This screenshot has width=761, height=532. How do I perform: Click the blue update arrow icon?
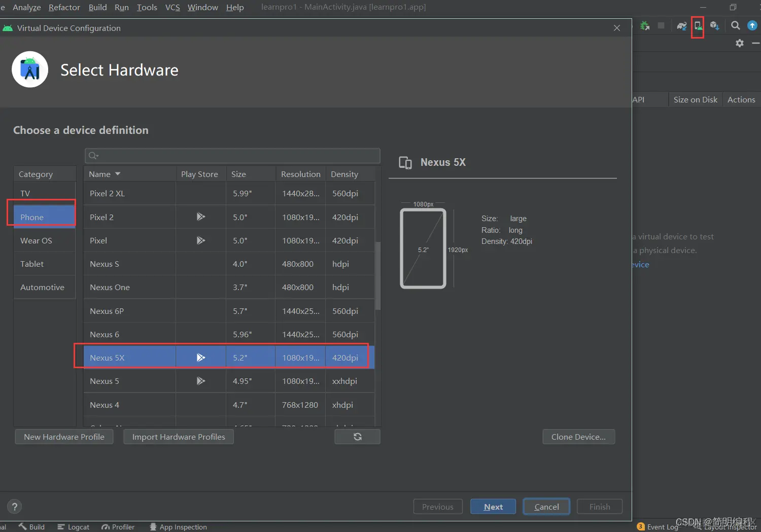click(752, 25)
